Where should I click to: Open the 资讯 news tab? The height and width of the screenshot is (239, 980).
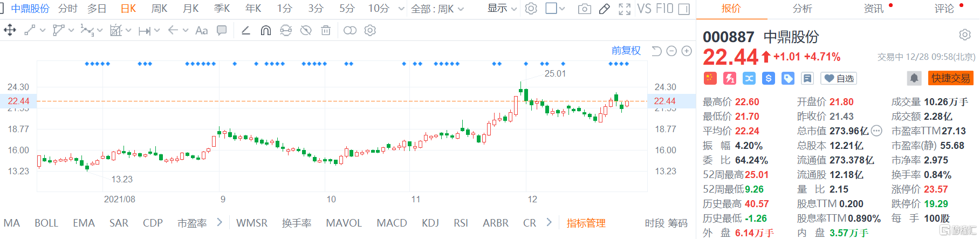[x=874, y=9]
